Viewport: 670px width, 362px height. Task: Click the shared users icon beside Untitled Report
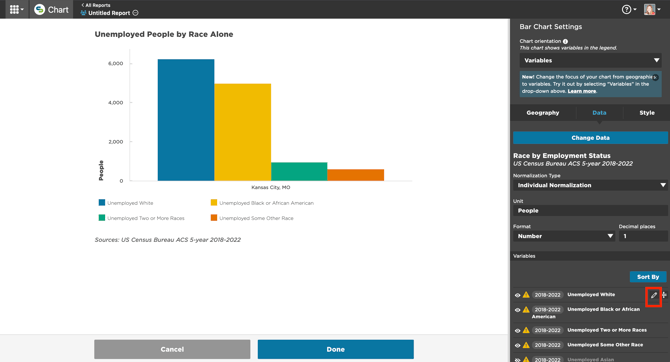click(83, 13)
